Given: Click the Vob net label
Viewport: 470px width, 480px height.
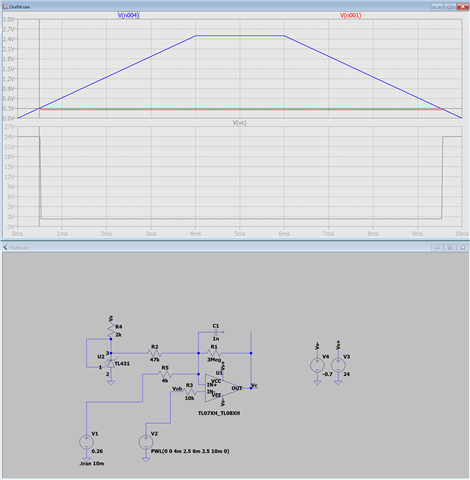Looking at the screenshot, I should pyautogui.click(x=177, y=389).
